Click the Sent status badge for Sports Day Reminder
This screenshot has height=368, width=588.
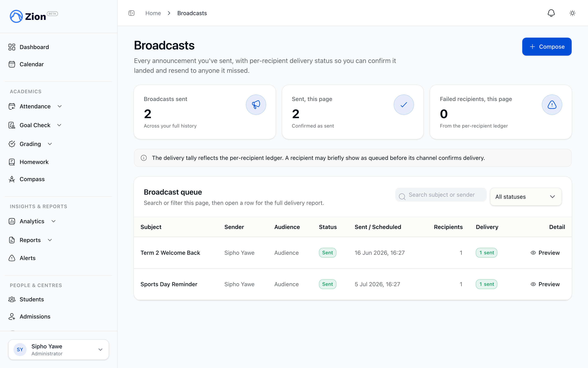coord(327,284)
